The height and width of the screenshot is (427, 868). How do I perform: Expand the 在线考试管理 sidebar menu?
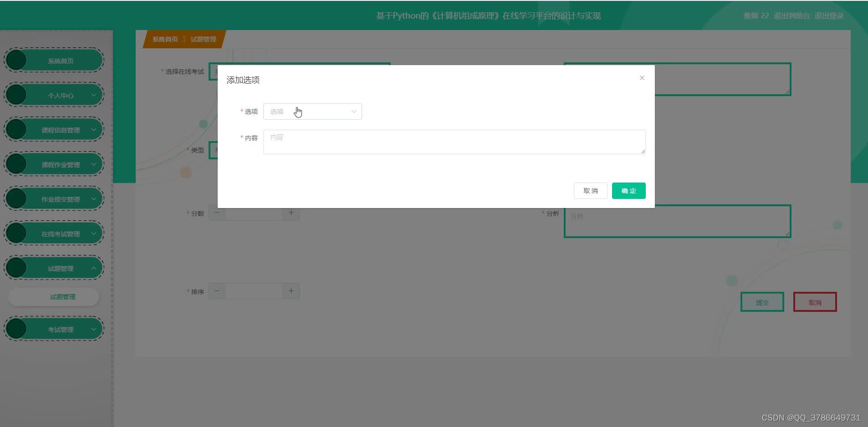pos(54,234)
